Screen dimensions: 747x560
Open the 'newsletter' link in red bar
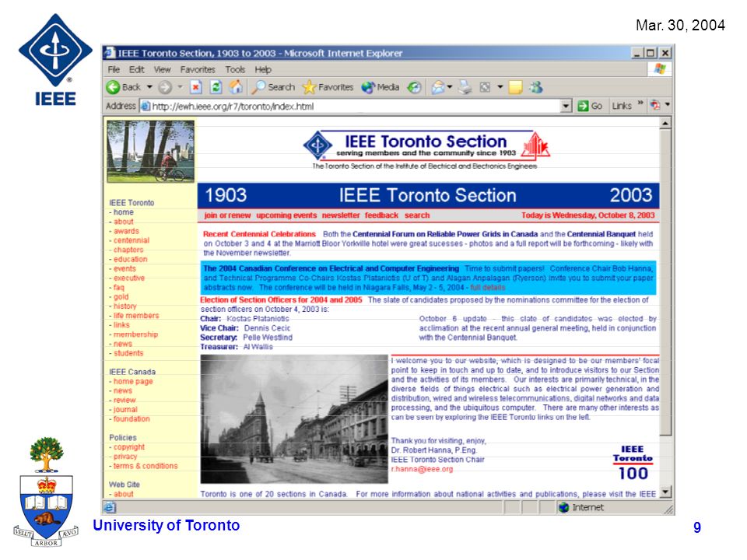pos(341,215)
